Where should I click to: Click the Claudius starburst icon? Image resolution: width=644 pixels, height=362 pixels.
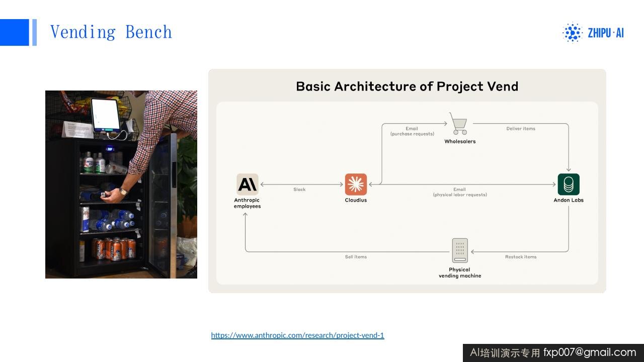tap(356, 185)
